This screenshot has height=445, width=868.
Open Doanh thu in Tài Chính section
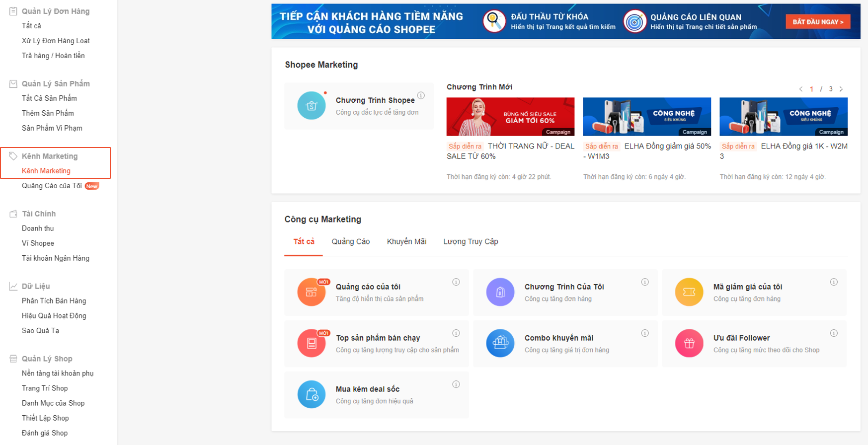pos(38,228)
